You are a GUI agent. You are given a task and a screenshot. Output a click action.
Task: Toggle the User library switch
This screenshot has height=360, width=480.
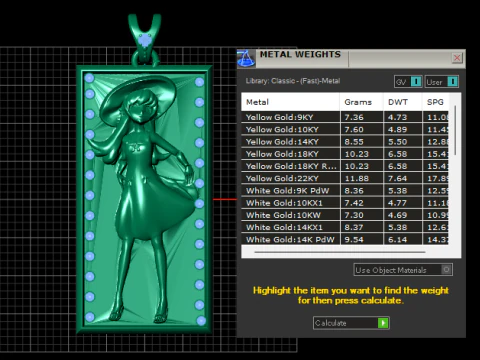452,82
